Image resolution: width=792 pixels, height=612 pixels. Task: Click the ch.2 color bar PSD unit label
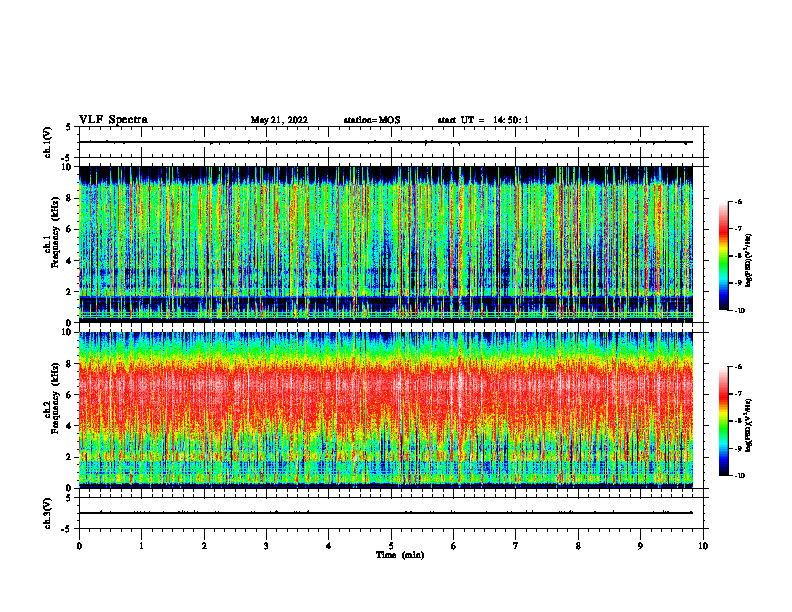click(x=749, y=425)
